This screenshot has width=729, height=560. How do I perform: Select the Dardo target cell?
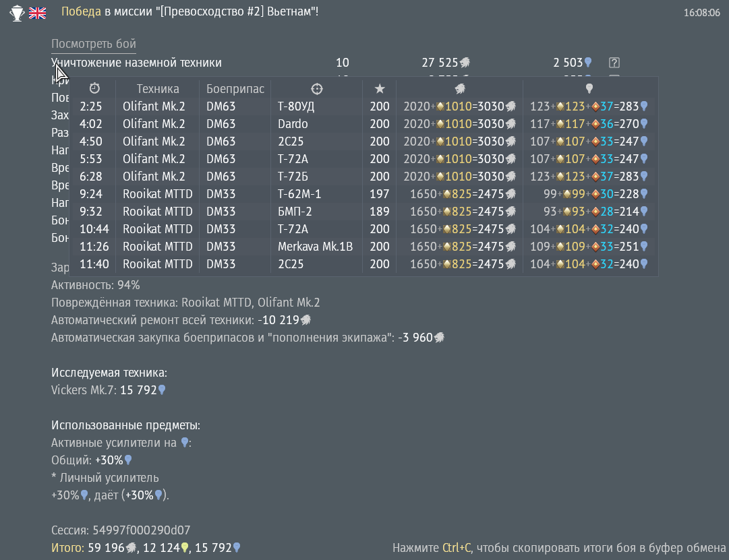pyautogui.click(x=293, y=124)
